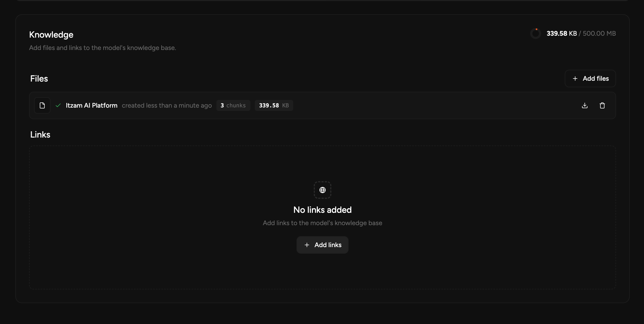Click the storage usage ring indicator
Viewport: 644px width, 324px height.
[x=535, y=33]
